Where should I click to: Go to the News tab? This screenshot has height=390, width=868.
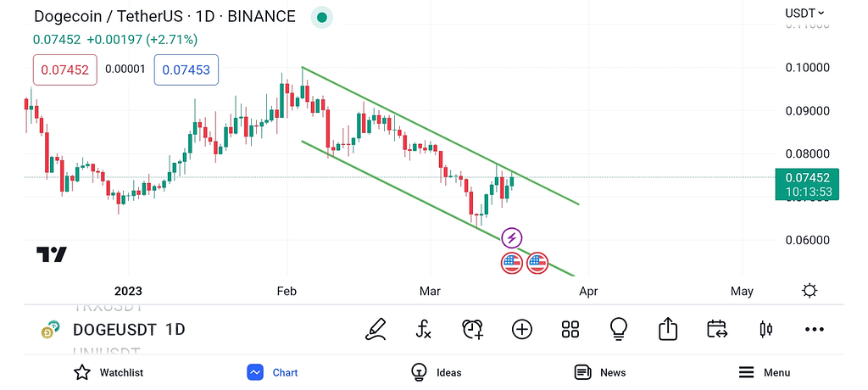pos(600,372)
